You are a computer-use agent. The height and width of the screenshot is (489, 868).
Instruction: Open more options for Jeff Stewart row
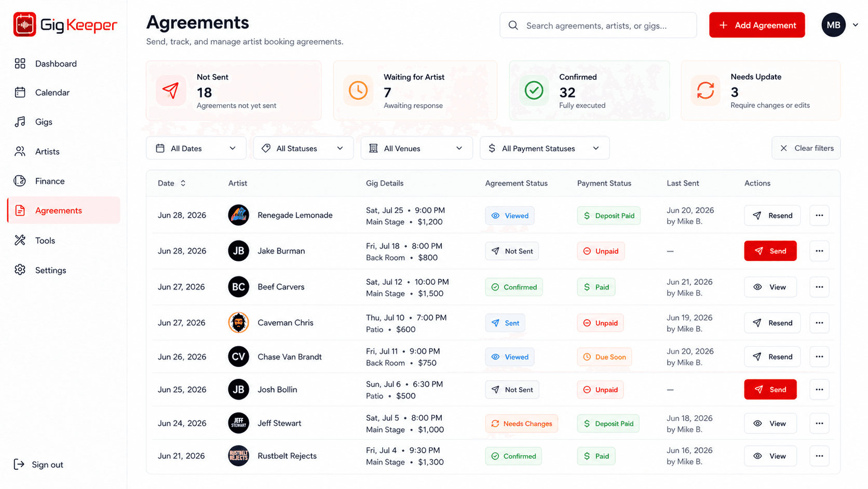pos(819,424)
